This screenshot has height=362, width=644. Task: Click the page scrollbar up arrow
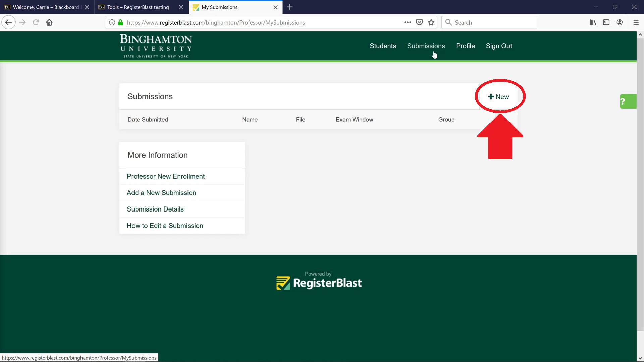(640, 34)
